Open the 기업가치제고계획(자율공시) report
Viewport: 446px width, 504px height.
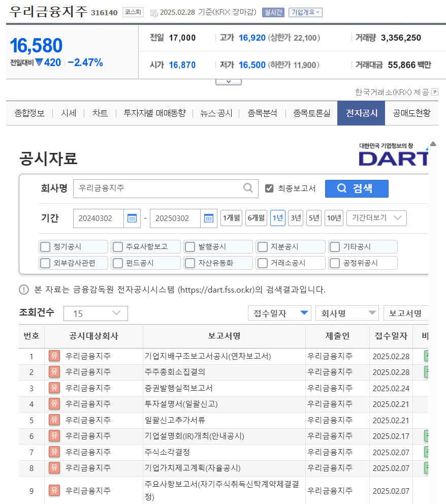(193, 468)
